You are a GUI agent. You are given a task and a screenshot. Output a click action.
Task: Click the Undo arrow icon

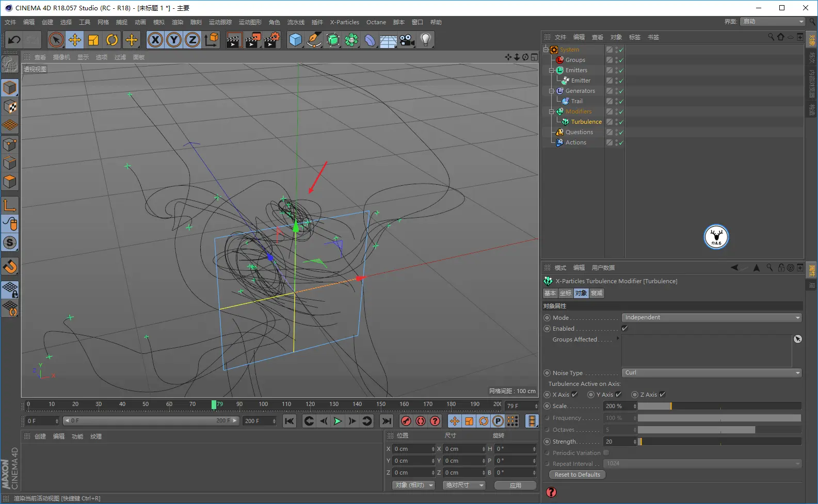click(14, 40)
